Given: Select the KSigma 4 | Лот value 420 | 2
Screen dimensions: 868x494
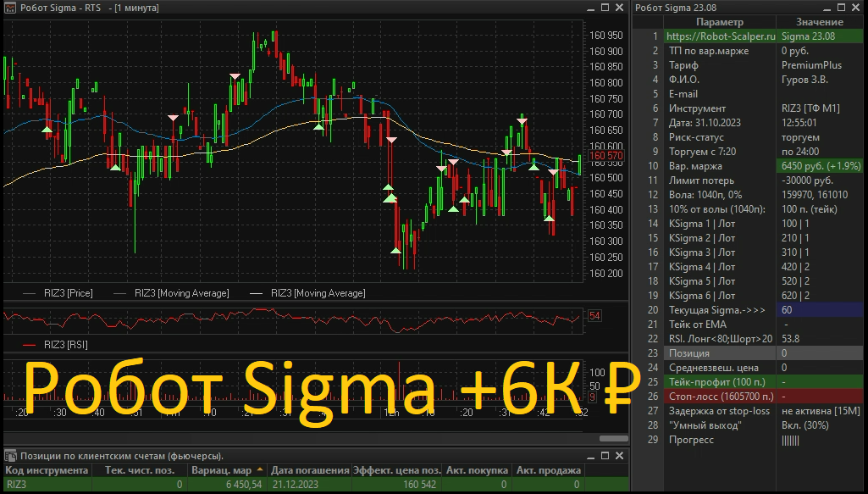Looking at the screenshot, I should (820, 267).
